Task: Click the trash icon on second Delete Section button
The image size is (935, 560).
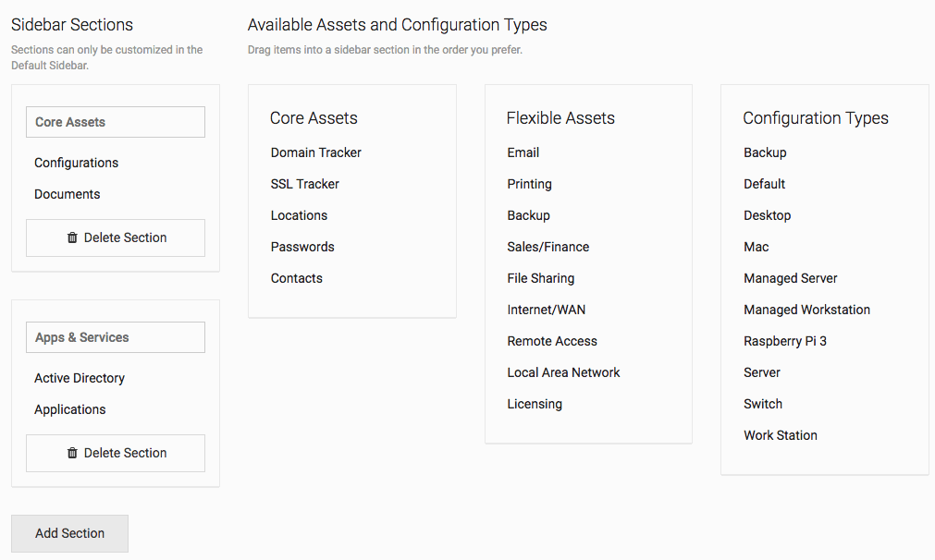Action: pyautogui.click(x=73, y=453)
